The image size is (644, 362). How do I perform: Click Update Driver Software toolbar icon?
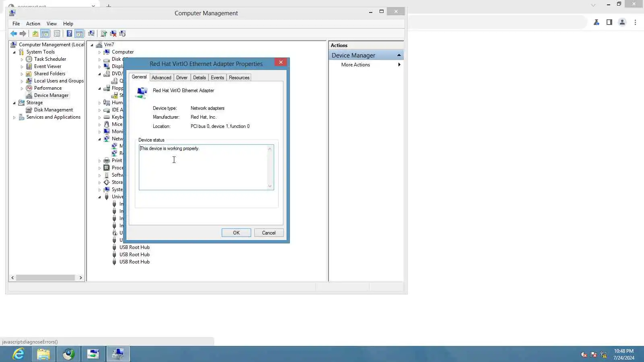104,33
